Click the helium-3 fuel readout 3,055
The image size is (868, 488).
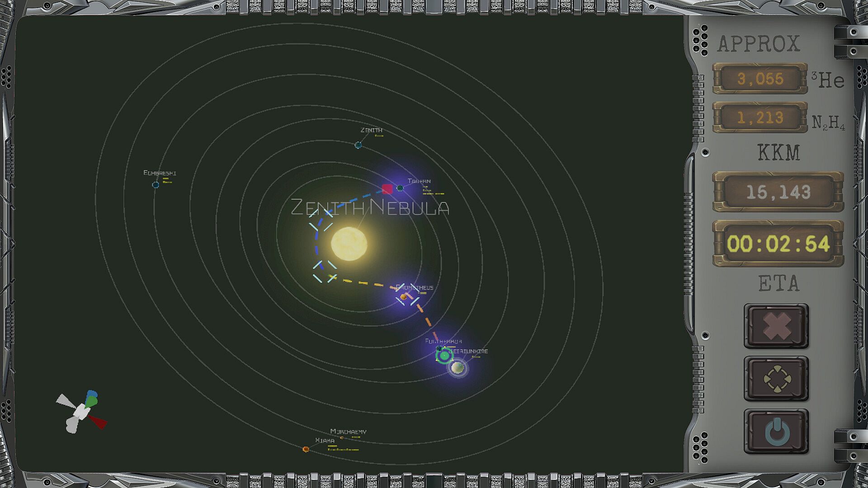pos(760,79)
